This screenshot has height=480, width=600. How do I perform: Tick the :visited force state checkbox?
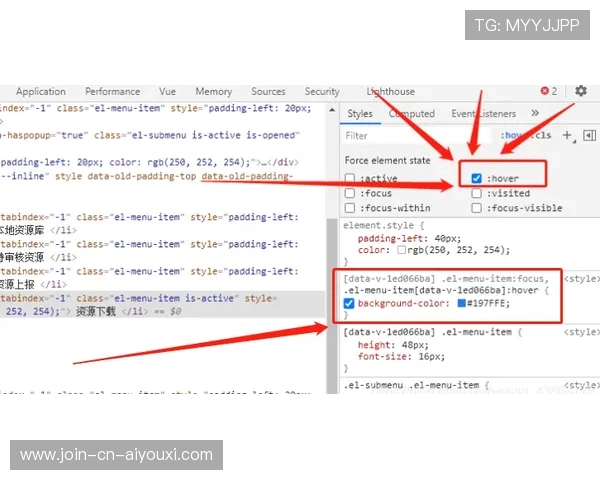477,193
